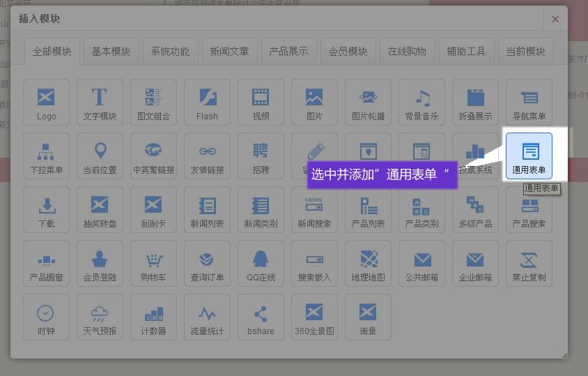Go to the 在线购物 tab
The width and height of the screenshot is (588, 376).
(x=408, y=52)
